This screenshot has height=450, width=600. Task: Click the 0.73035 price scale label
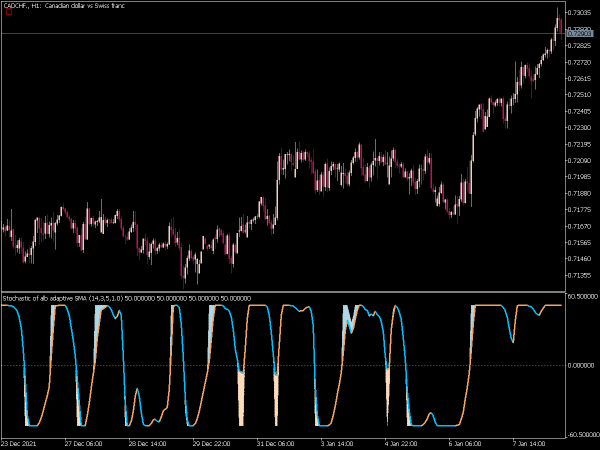579,13
